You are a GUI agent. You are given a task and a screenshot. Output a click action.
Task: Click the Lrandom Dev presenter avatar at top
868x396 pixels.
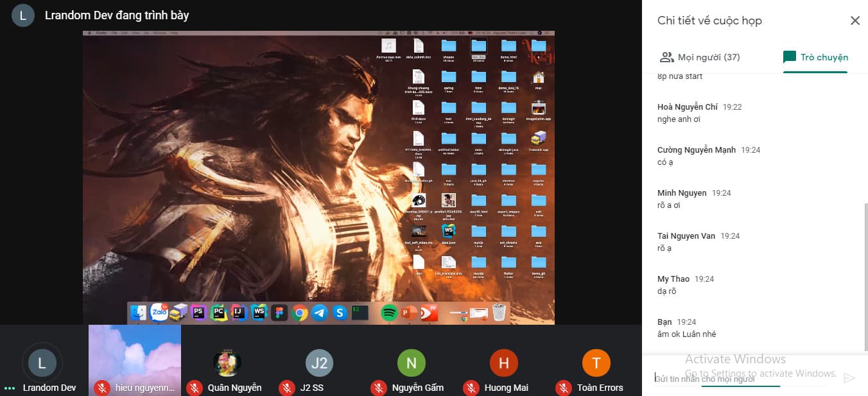coord(23,15)
